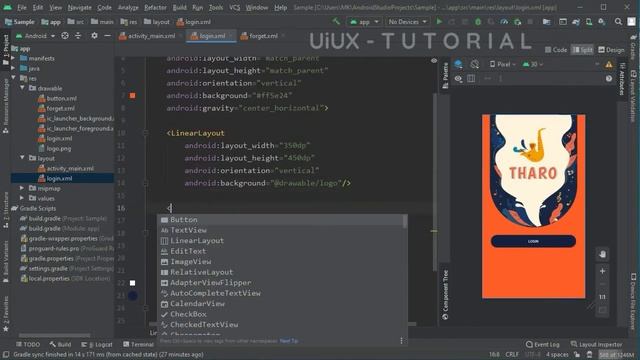Click the Debug app bug icon
640x360 pixels.
click(x=478, y=22)
